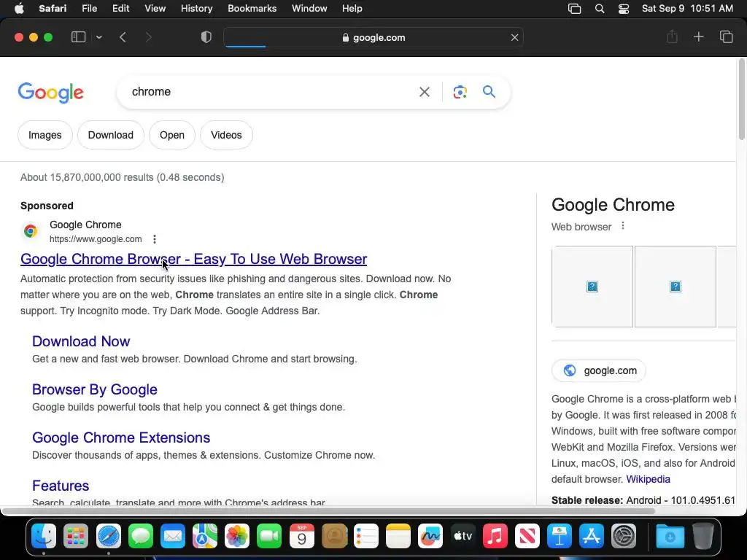Open Google Chrome Browser - Easy To Use link

(x=193, y=259)
